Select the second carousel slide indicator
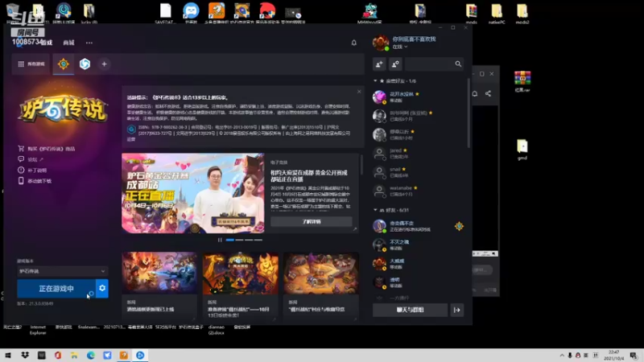The width and height of the screenshot is (644, 362). coord(239,240)
